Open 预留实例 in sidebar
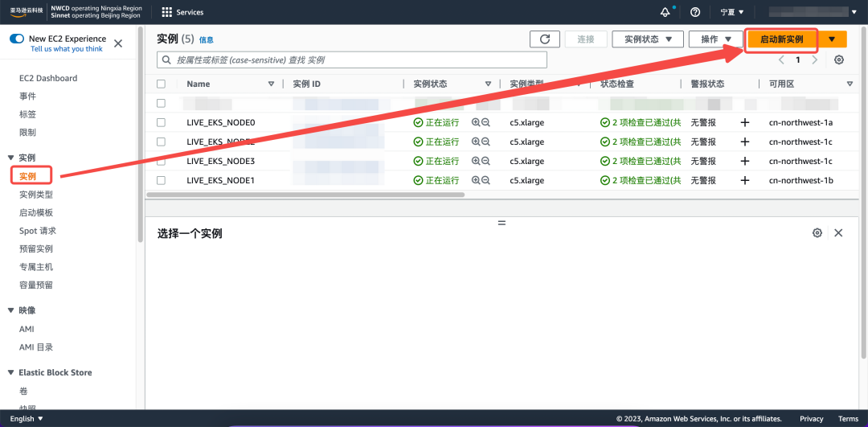Screen dimensions: 868x427 point(36,249)
